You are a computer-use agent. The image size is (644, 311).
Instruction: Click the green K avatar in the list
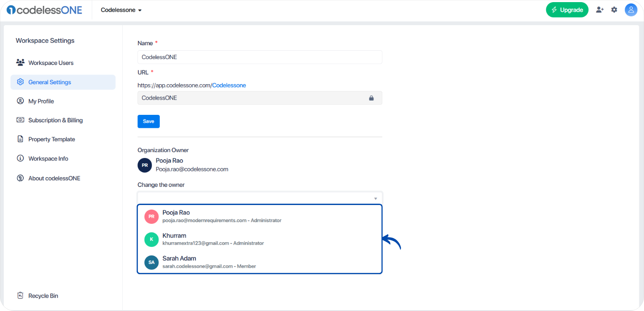152,239
